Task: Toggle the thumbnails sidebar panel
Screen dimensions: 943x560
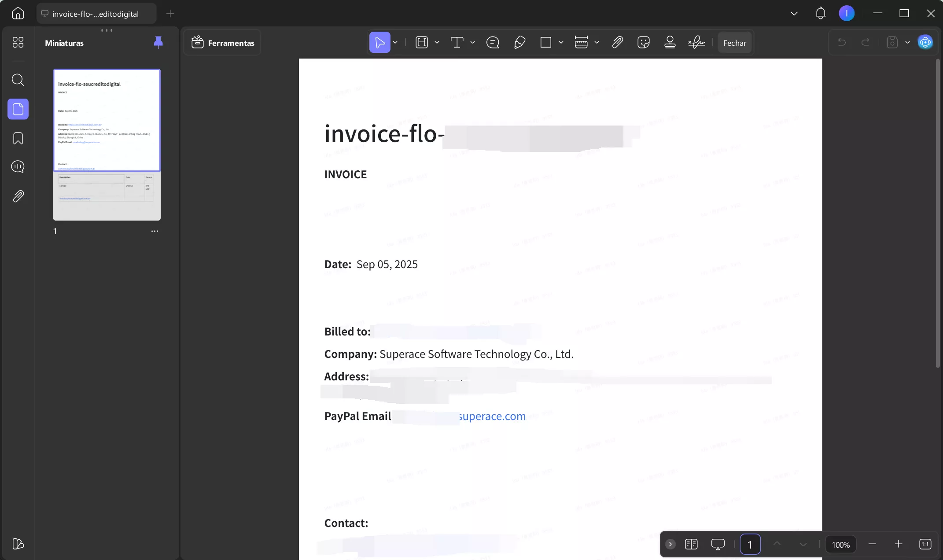Action: 18,109
